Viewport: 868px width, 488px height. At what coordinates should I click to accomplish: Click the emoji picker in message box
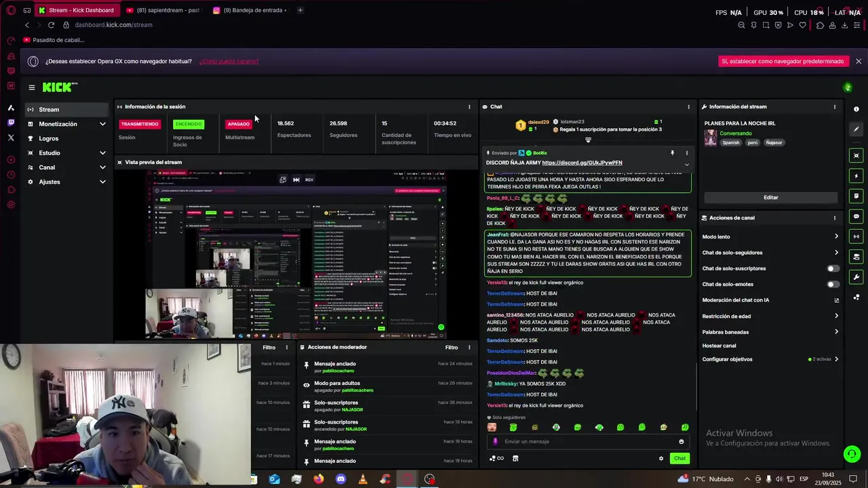coord(682,442)
